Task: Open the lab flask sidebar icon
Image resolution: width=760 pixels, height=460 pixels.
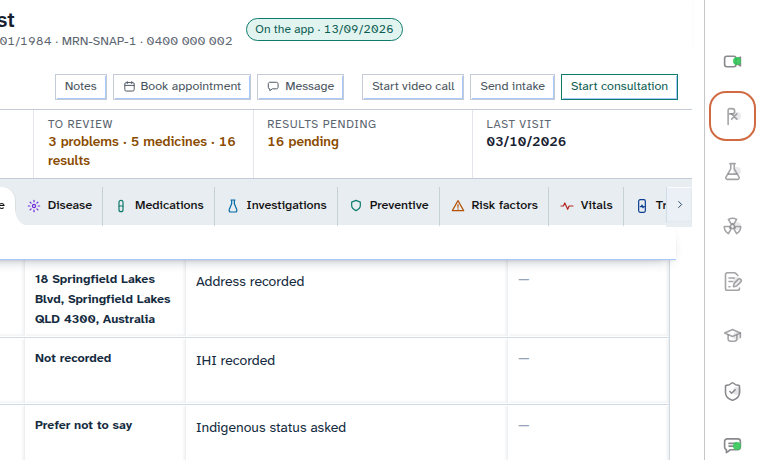Action: coord(732,172)
